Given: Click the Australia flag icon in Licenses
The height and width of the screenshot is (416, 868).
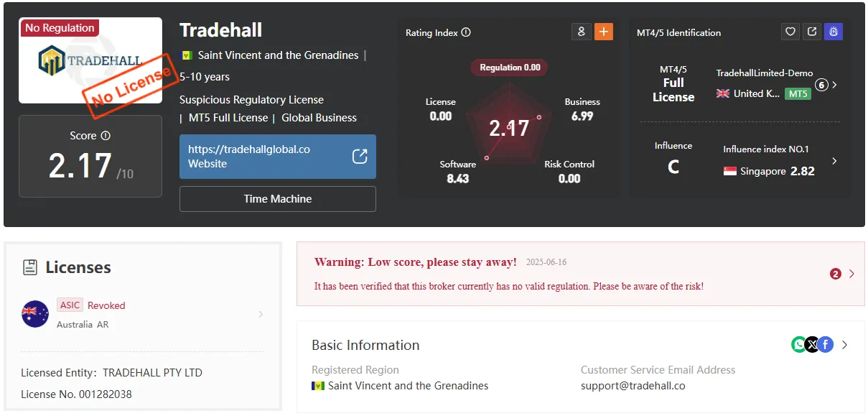Looking at the screenshot, I should click(35, 314).
